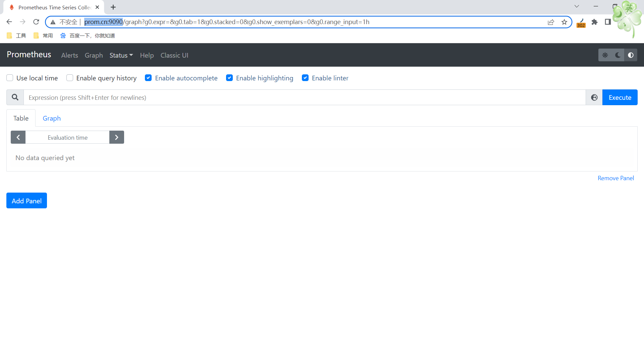
Task: Click the browser address bar URL
Action: 227,22
